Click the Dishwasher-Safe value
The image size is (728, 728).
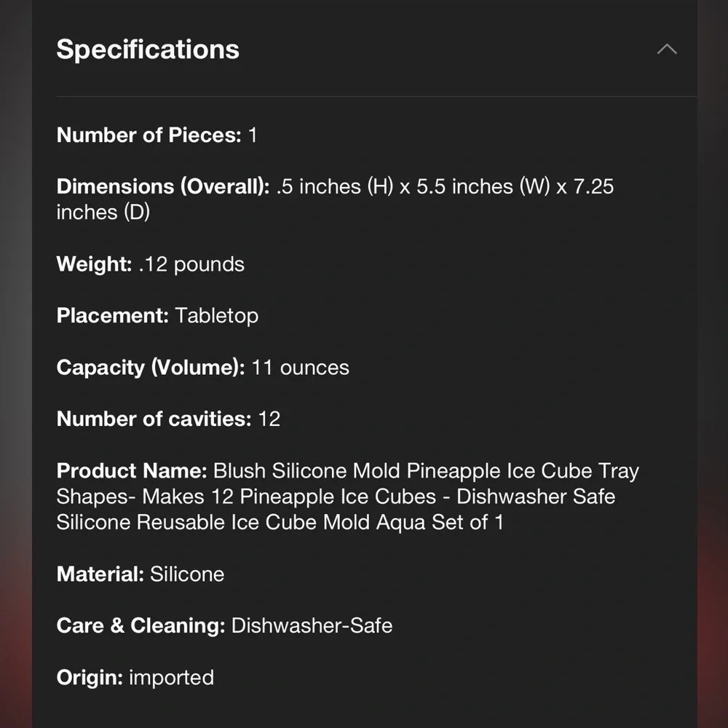point(312,625)
